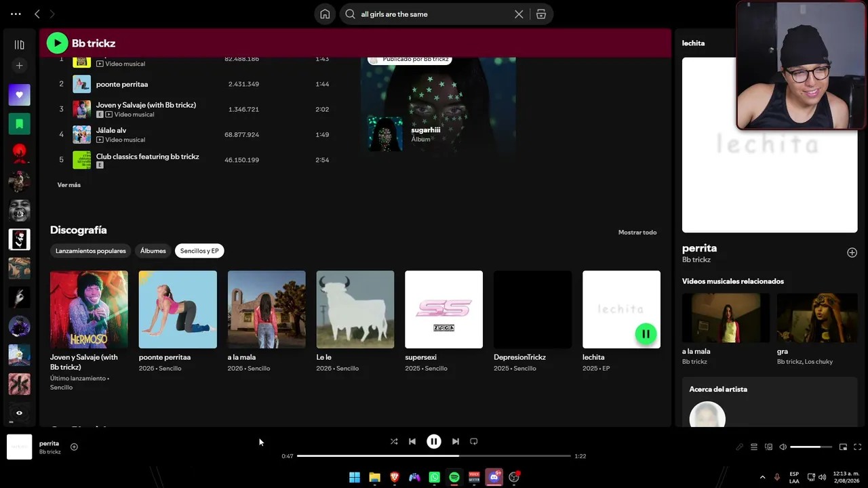868x488 pixels.
Task: Enter full screen mode
Action: 857,447
